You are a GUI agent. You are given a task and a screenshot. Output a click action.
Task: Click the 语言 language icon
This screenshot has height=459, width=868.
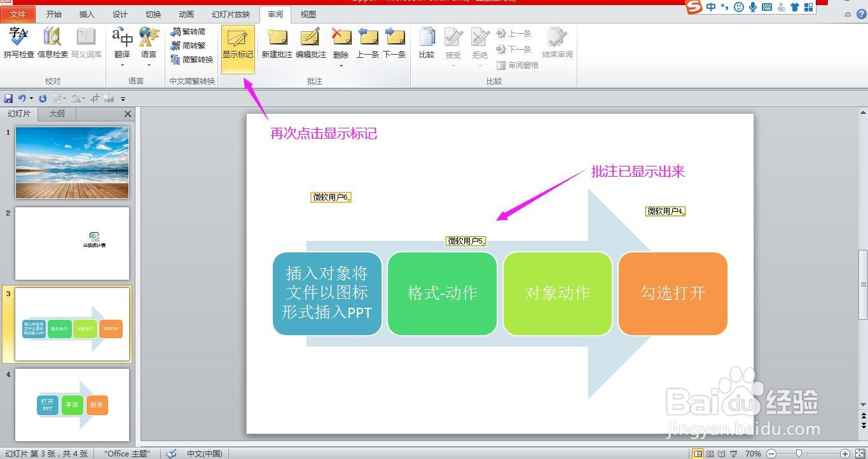coord(149,38)
